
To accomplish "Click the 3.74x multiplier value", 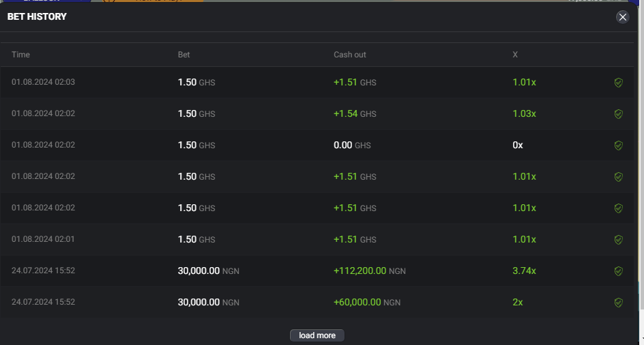I will (x=524, y=271).
